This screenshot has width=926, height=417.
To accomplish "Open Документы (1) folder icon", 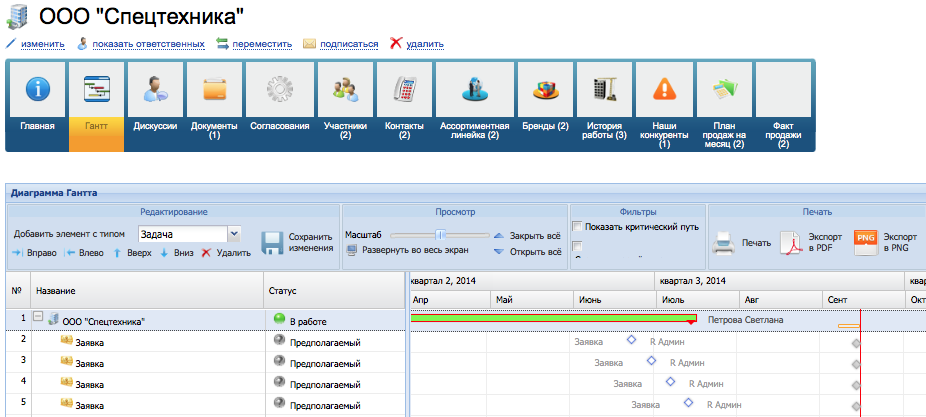I will [214, 90].
